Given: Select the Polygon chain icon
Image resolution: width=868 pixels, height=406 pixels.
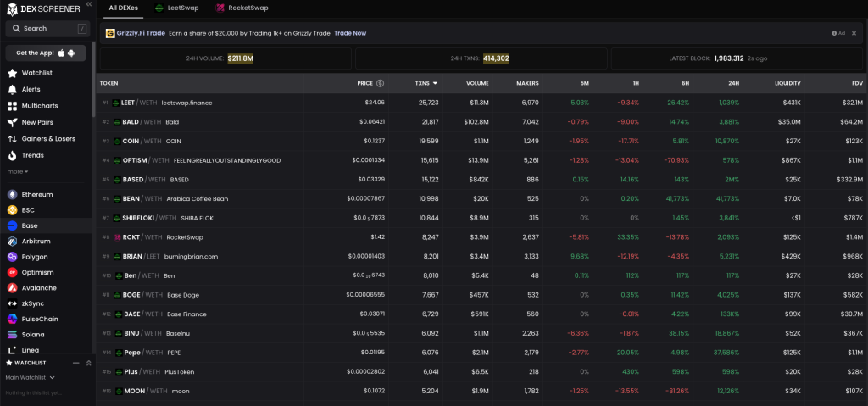Looking at the screenshot, I should tap(12, 257).
